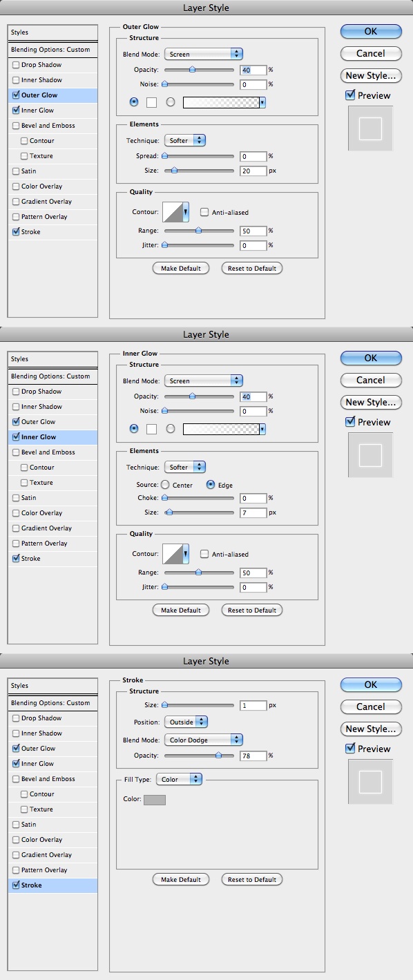Click the Outer Glow Size field showing 20
The image size is (413, 980).
click(253, 171)
